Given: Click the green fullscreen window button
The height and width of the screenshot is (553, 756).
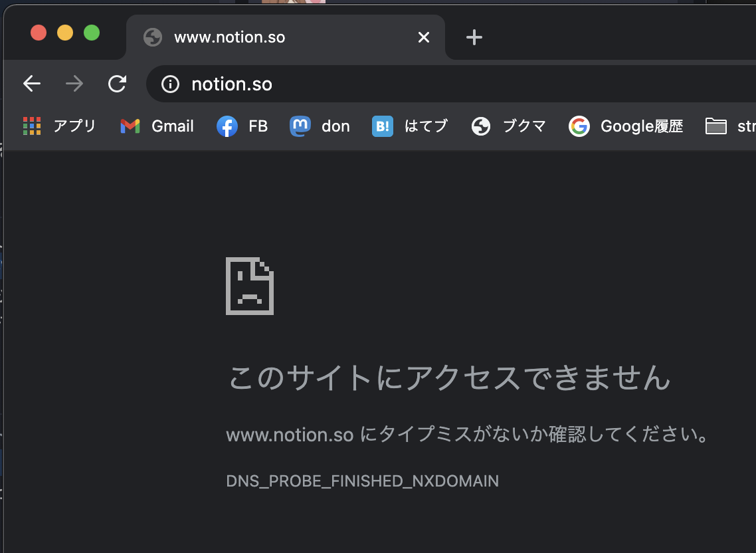Looking at the screenshot, I should [x=92, y=33].
